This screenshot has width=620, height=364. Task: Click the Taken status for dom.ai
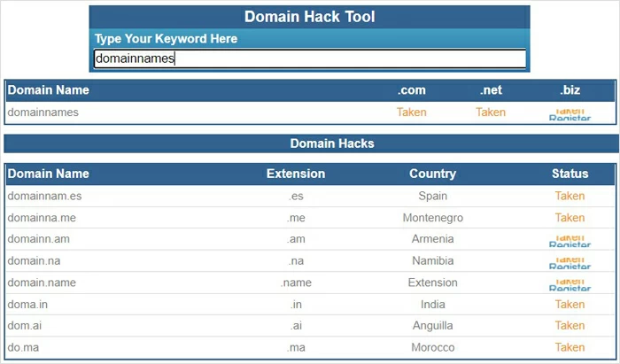point(570,326)
